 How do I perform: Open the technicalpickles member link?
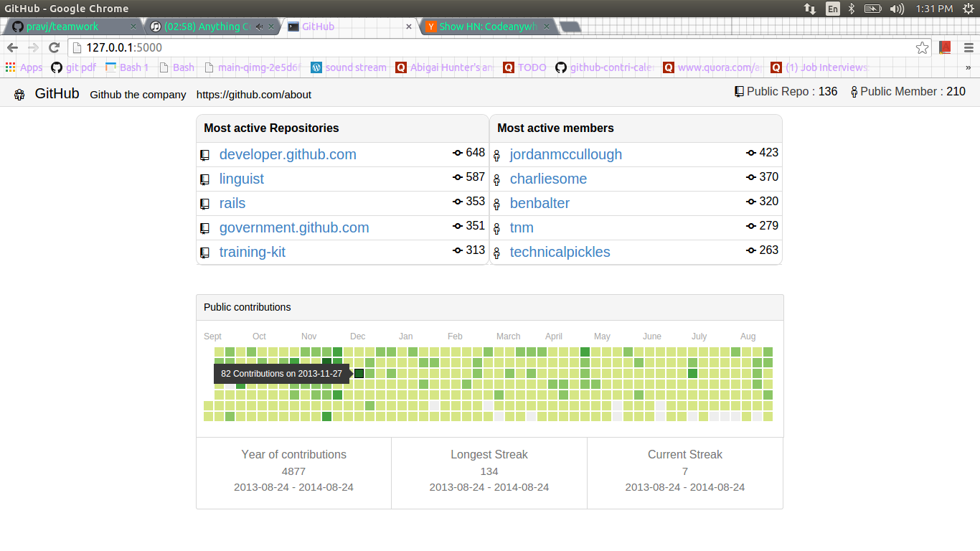tap(560, 252)
